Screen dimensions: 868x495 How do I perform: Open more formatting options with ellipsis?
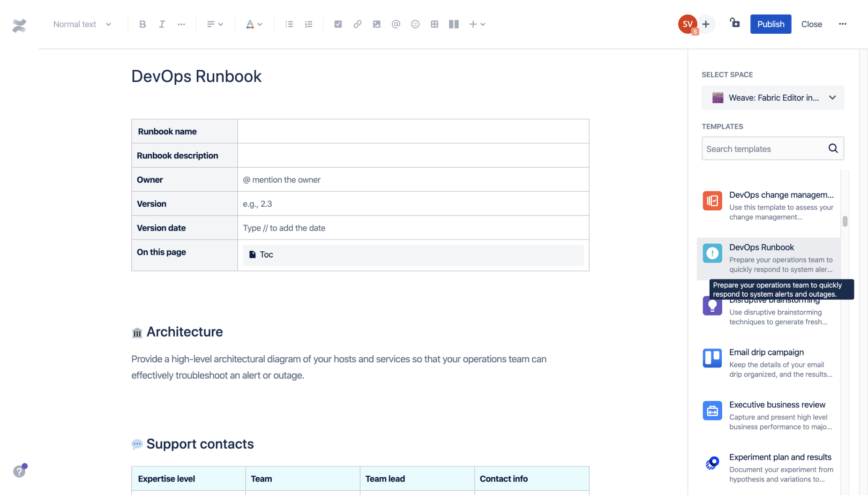[x=181, y=24]
